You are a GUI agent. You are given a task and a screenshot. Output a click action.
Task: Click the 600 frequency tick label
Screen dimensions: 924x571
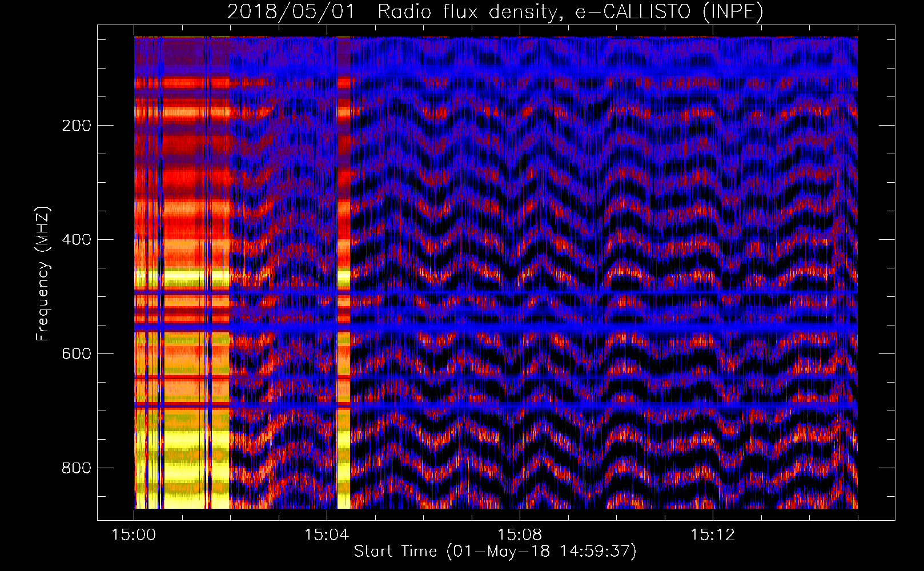(77, 354)
